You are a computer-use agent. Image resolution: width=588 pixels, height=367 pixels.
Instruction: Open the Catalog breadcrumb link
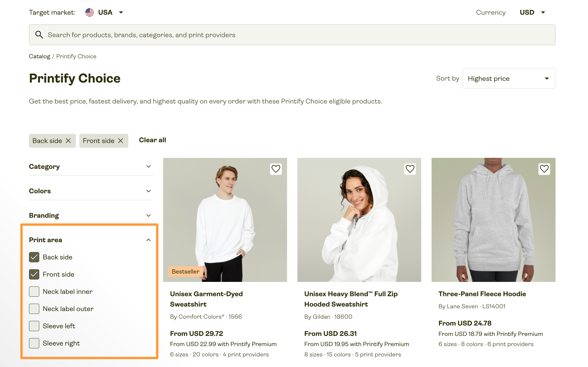[x=39, y=56]
